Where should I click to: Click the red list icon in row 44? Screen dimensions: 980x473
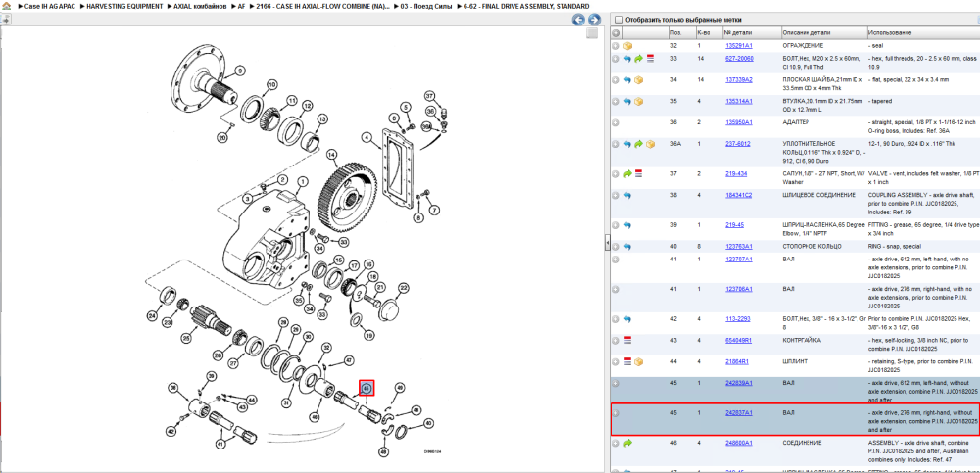coord(627,361)
